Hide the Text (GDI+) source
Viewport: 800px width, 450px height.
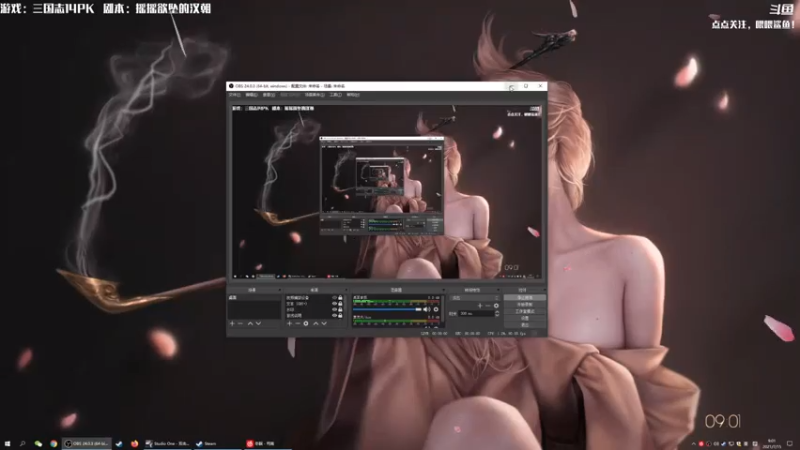click(x=335, y=304)
